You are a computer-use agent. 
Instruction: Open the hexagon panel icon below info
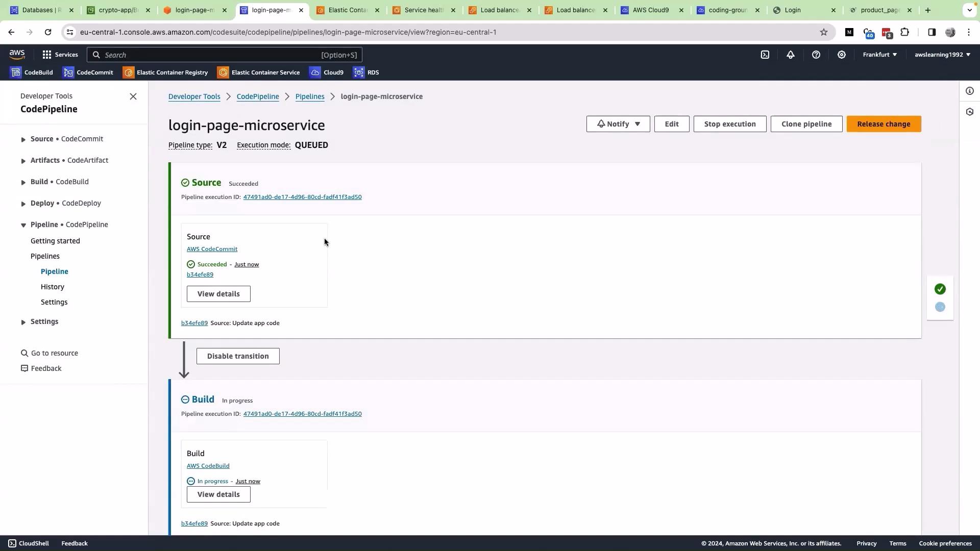pos(970,112)
